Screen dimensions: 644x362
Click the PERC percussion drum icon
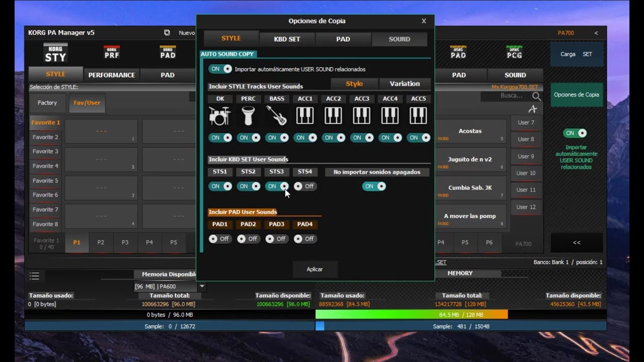(248, 116)
